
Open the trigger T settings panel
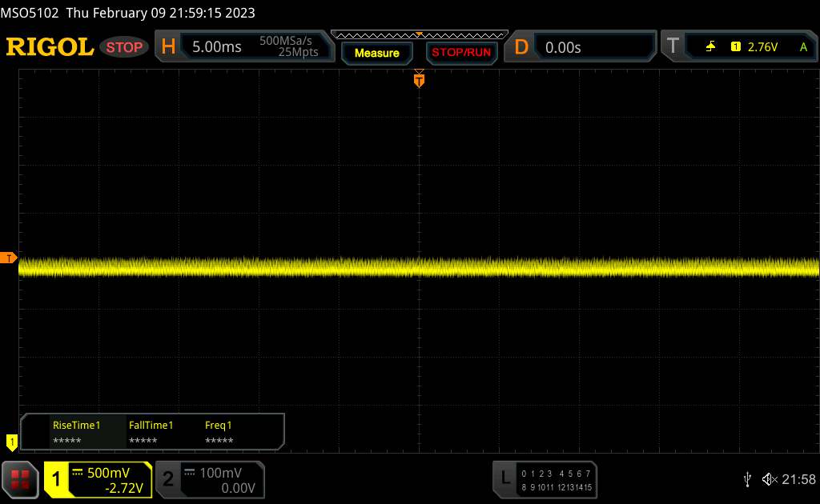740,47
